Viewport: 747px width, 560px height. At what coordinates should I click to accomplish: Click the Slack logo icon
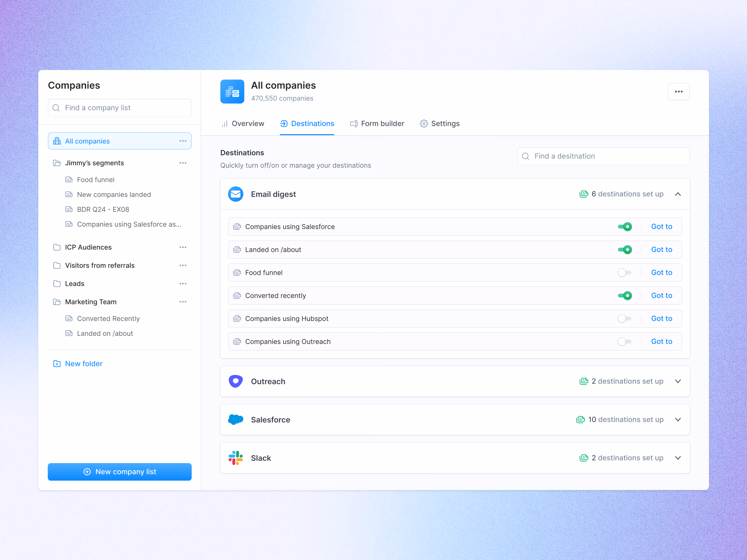(x=236, y=458)
